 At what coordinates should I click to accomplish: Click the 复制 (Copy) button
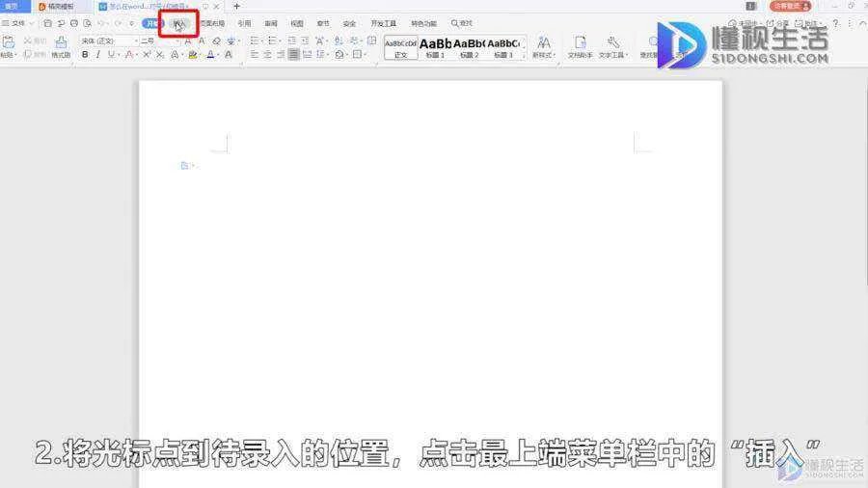coord(35,54)
